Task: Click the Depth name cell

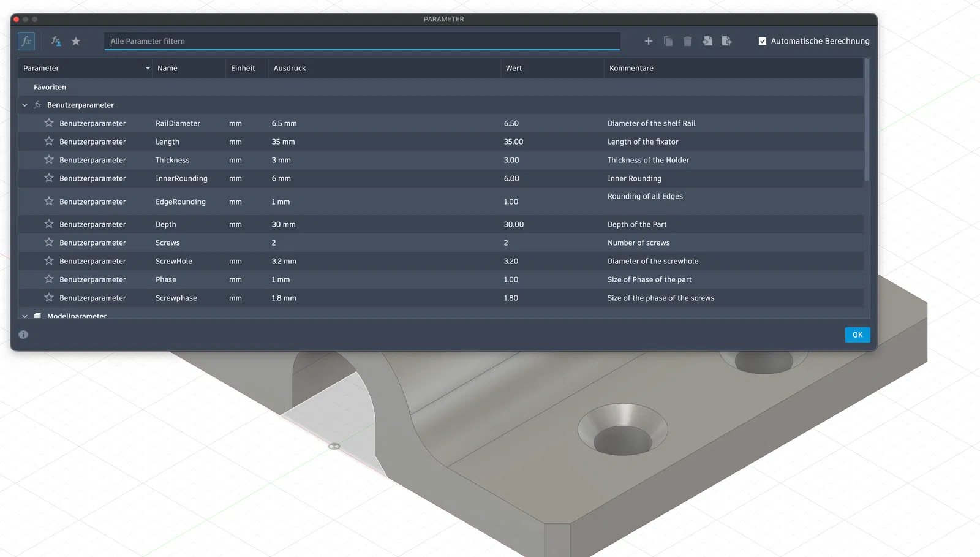Action: pos(165,224)
